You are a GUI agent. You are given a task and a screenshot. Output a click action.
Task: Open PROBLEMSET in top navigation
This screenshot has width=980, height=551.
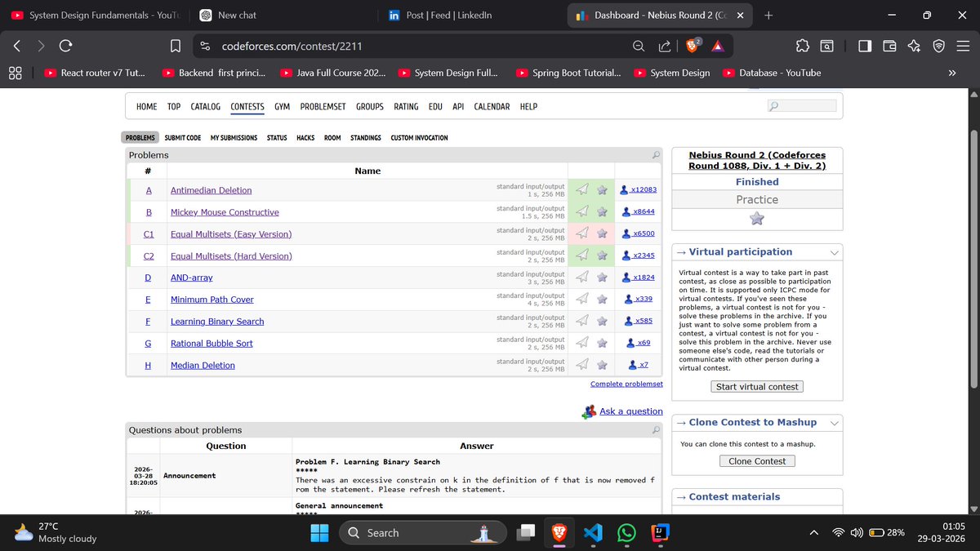323,107
